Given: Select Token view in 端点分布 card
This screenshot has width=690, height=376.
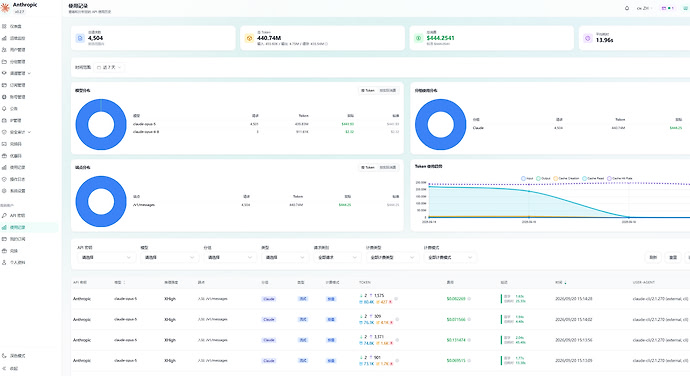Looking at the screenshot, I should pos(368,167).
